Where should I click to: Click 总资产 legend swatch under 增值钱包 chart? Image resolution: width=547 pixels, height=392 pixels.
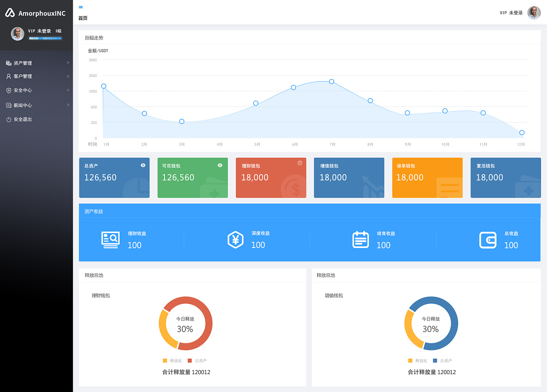tap(435, 360)
